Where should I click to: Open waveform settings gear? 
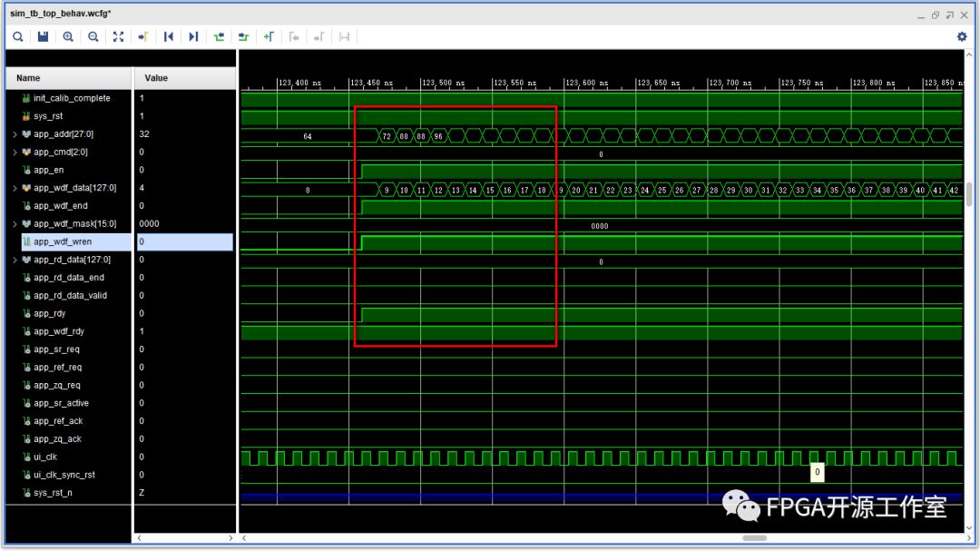pos(962,36)
